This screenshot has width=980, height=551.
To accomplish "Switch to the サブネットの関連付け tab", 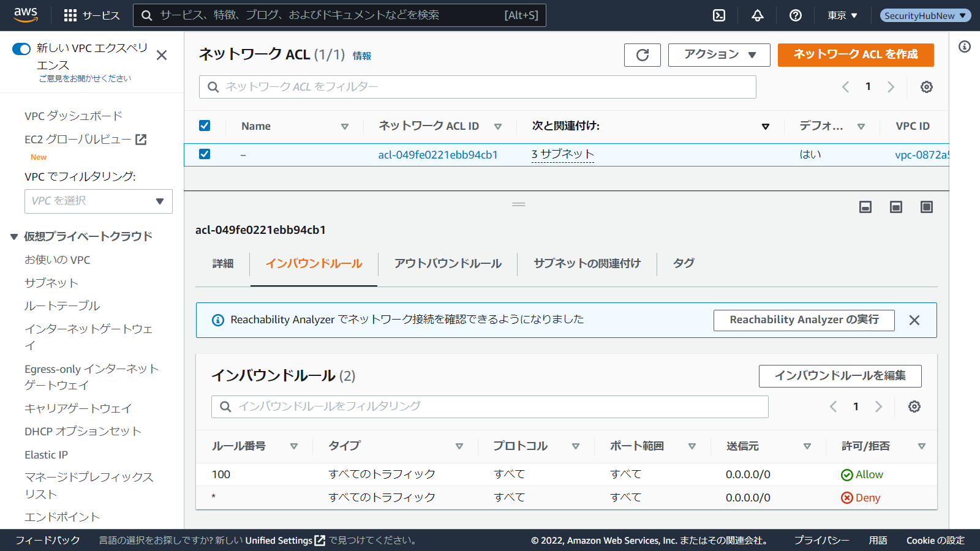I will [x=587, y=264].
